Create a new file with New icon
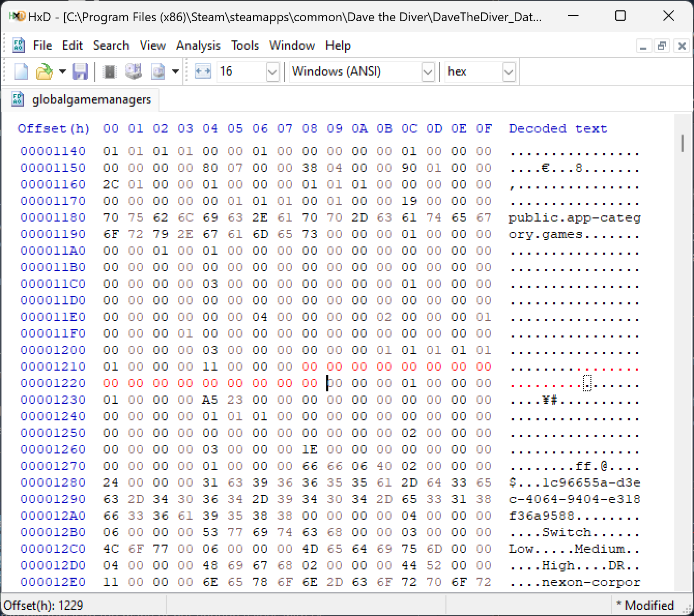Screen dimensions: 694x616 click(21, 71)
